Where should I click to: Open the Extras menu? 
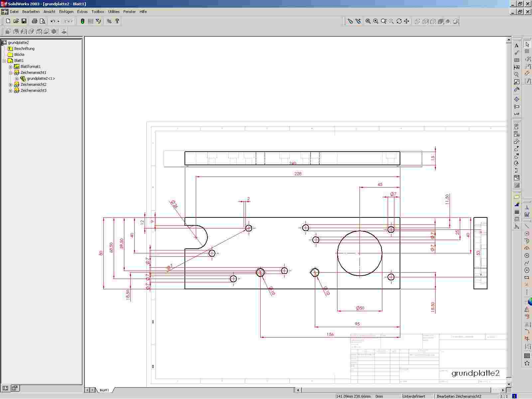click(x=82, y=12)
